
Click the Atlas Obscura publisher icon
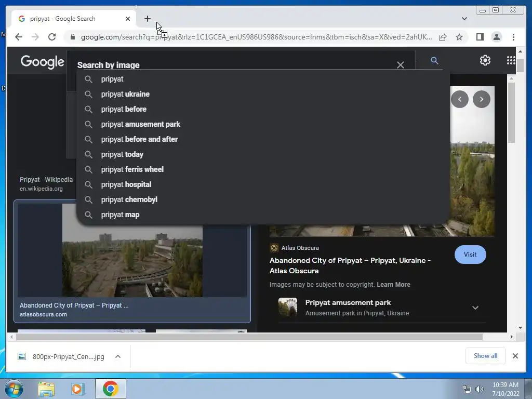coord(274,248)
